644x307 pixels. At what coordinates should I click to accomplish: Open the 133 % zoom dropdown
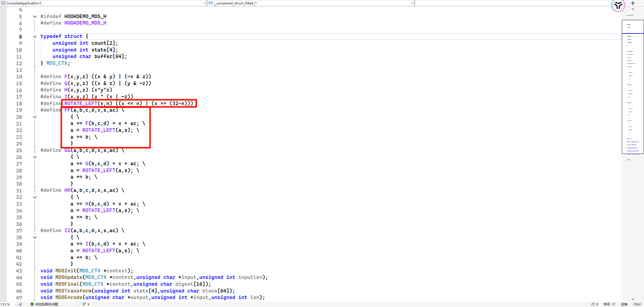coord(16,304)
